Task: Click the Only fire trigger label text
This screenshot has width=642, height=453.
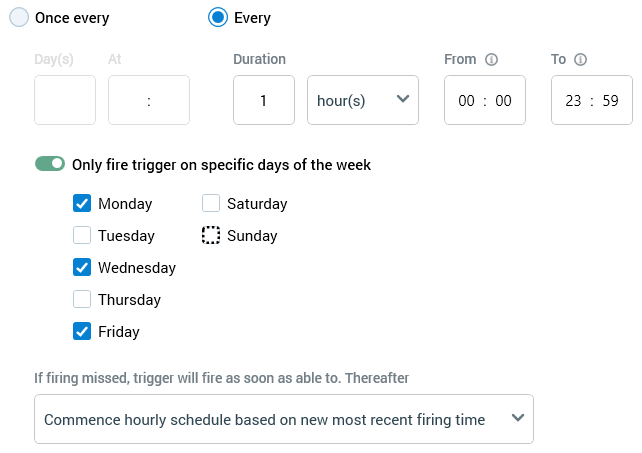Action: coord(222,165)
